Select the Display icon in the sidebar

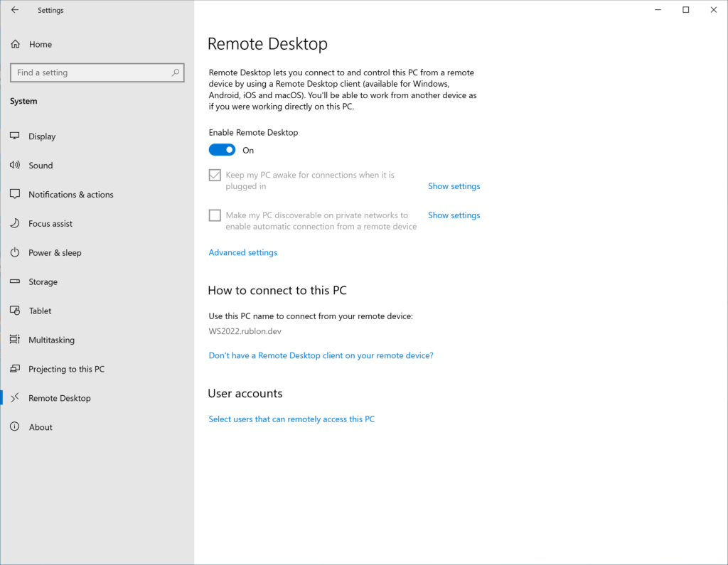pyautogui.click(x=15, y=136)
